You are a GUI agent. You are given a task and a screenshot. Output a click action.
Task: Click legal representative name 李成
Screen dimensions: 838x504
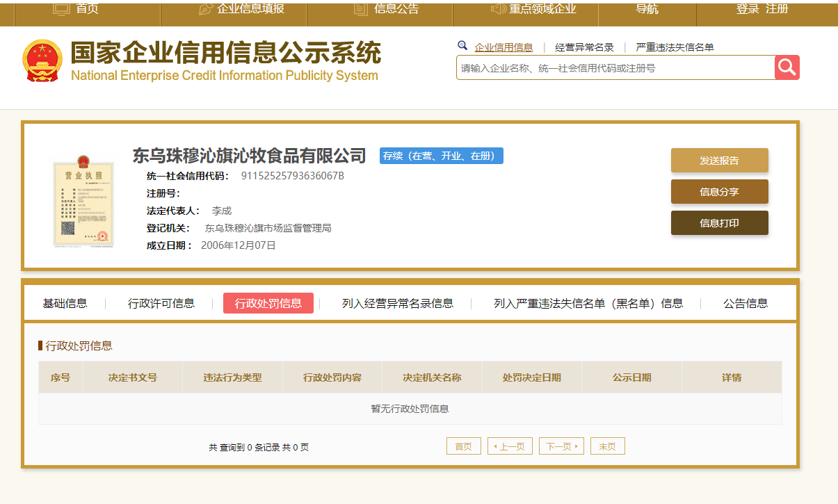click(x=222, y=211)
